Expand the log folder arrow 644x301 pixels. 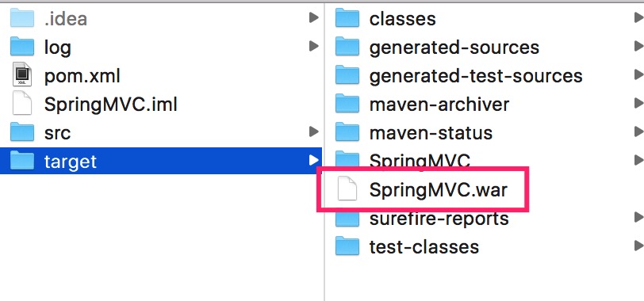314,45
